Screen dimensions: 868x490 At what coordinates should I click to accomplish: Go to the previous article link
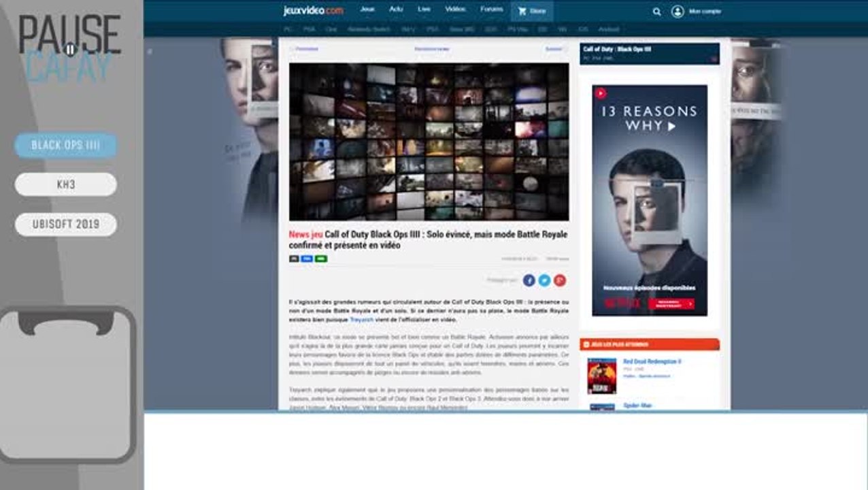coord(306,49)
